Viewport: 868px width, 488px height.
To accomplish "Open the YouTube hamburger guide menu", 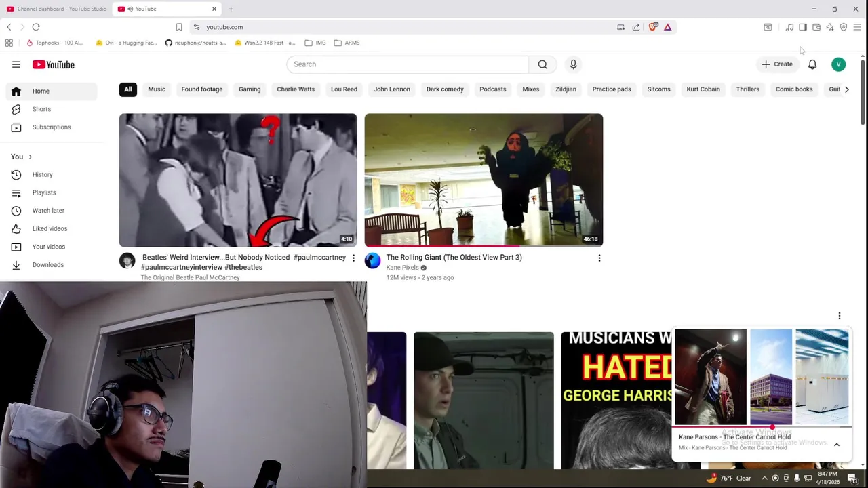I will [16, 64].
